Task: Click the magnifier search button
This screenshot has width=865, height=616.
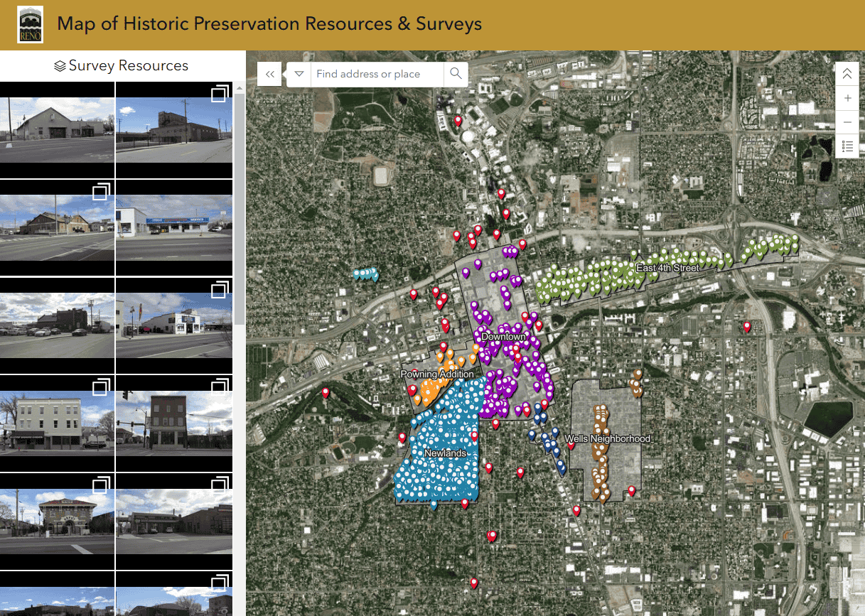Action: [x=456, y=74]
